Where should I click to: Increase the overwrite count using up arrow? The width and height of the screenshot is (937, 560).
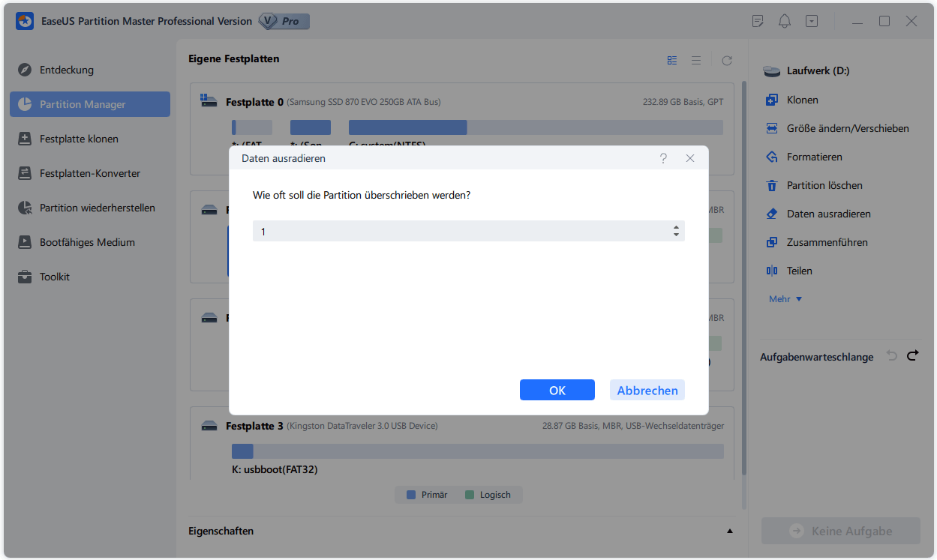[676, 227]
